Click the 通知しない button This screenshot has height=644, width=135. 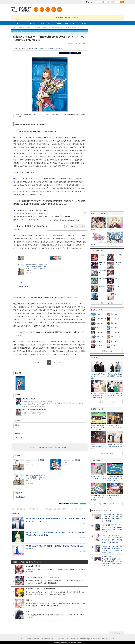(x=70, y=226)
